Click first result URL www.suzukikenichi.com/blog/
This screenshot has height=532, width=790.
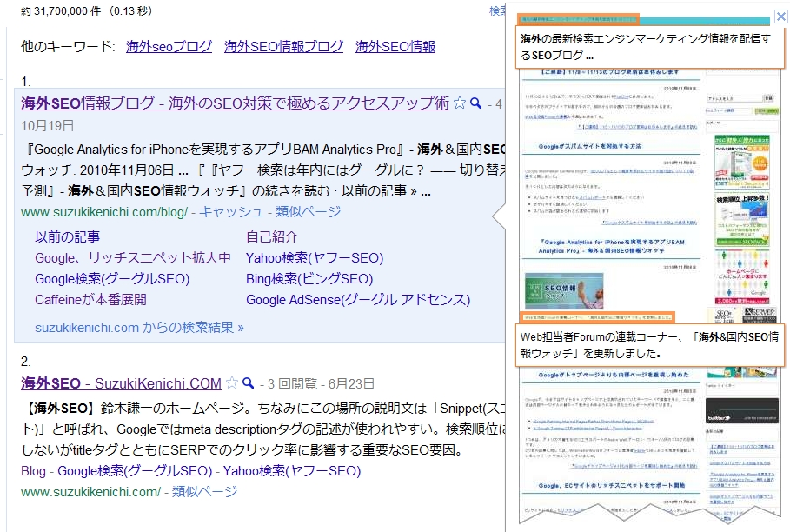(104, 212)
